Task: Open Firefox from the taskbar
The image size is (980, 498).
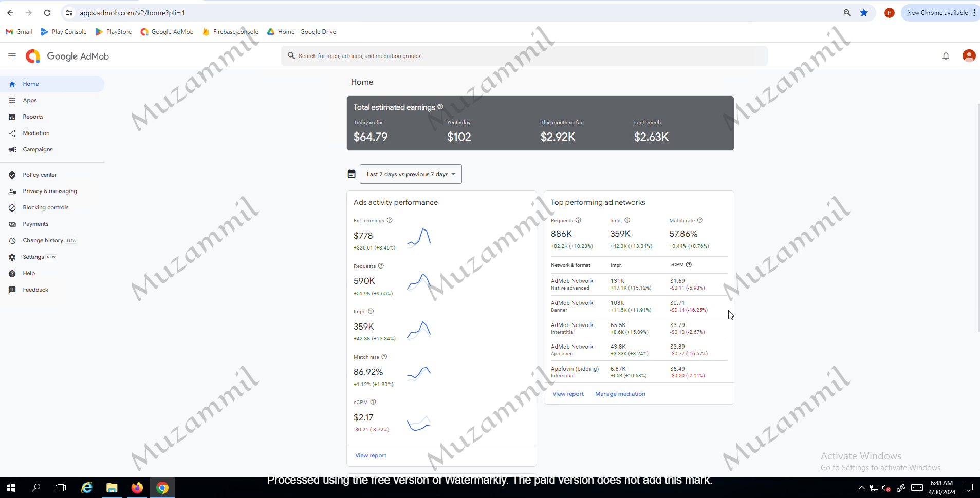Action: 137,488
